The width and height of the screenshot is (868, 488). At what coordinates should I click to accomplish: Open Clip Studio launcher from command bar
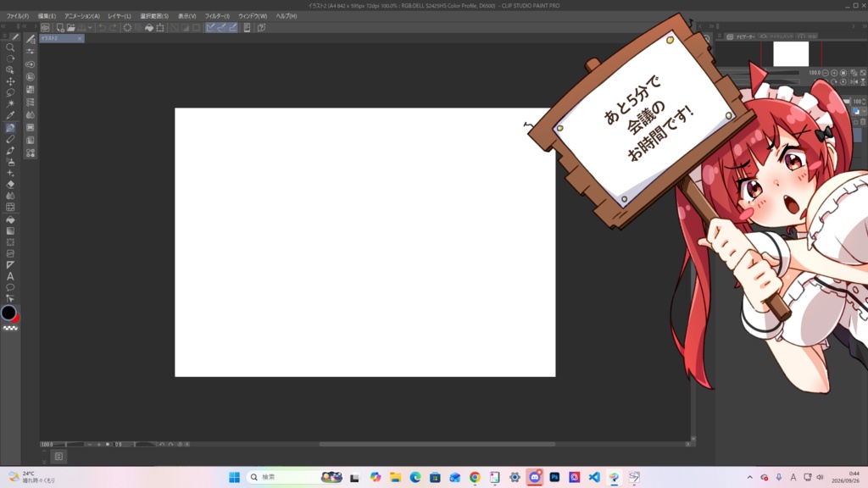pos(46,27)
